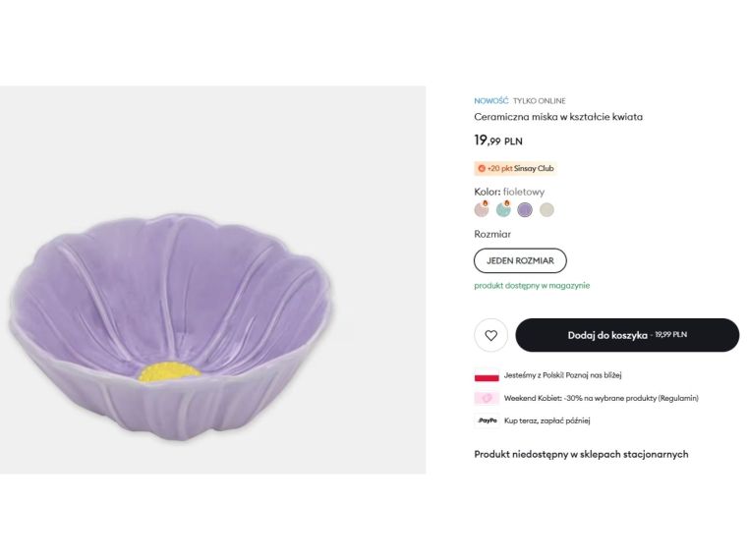The image size is (747, 560).
Task: Choose the pink color swatch
Action: click(482, 209)
